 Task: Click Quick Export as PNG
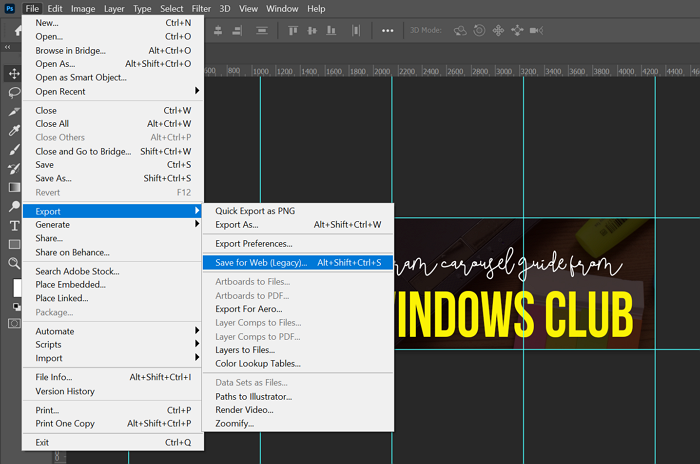tap(255, 211)
